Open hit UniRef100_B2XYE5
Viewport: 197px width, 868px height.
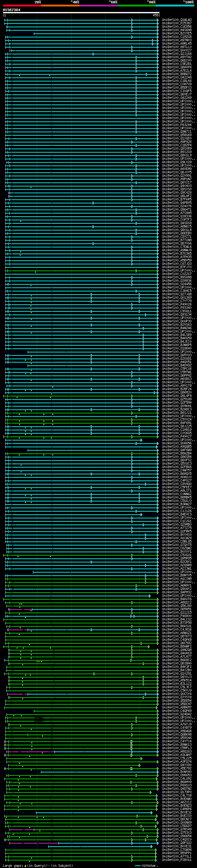[177, 33]
